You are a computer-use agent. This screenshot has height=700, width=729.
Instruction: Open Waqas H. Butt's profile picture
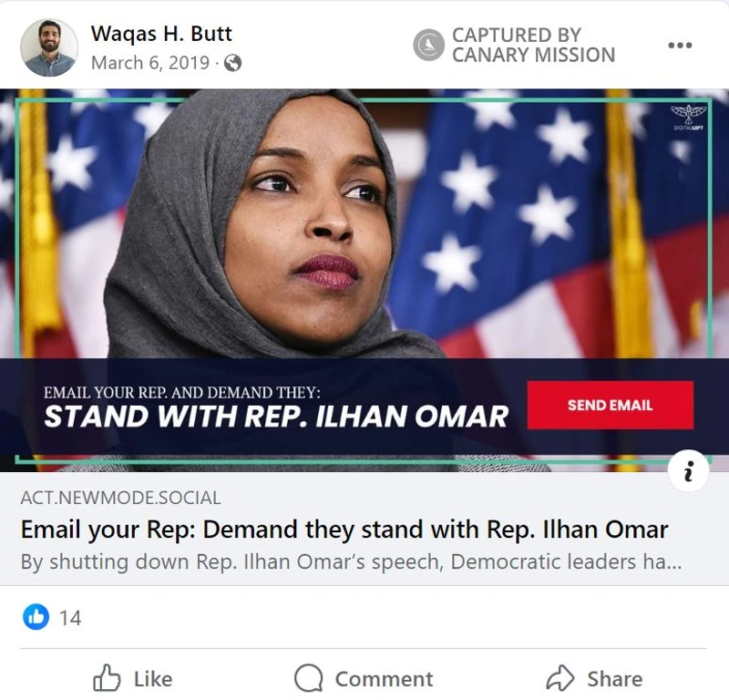pos(49,47)
